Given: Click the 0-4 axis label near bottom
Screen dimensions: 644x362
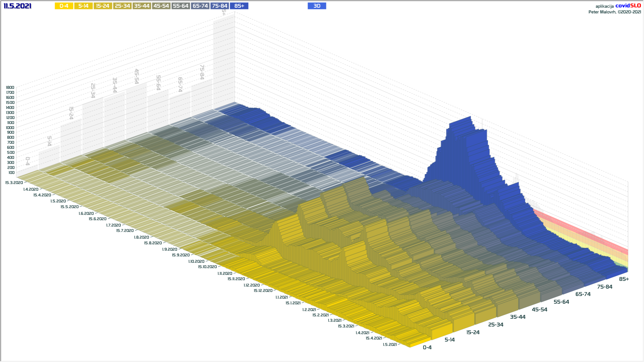Looking at the screenshot, I should (x=427, y=348).
